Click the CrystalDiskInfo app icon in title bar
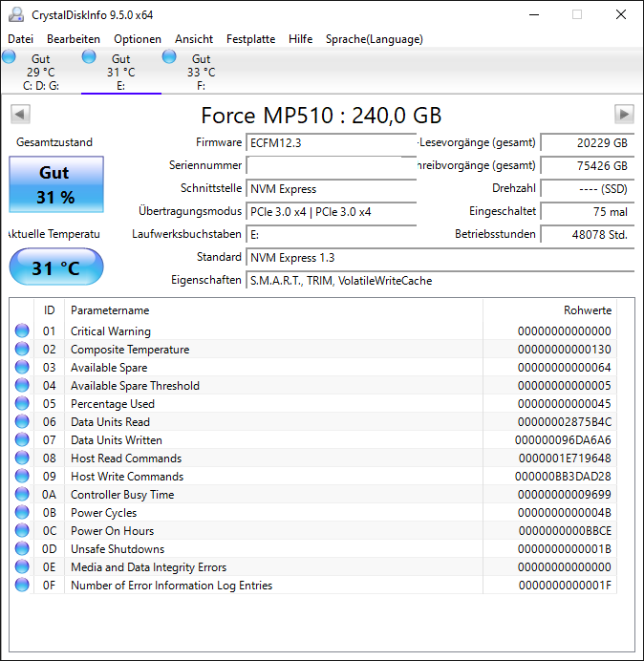 click(x=16, y=14)
